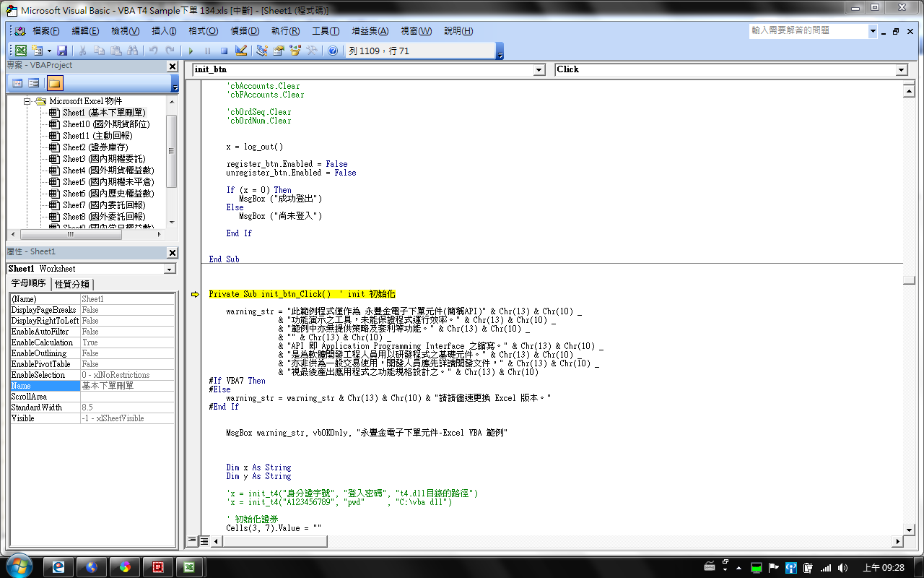Click the Copy icon in toolbar

99,51
